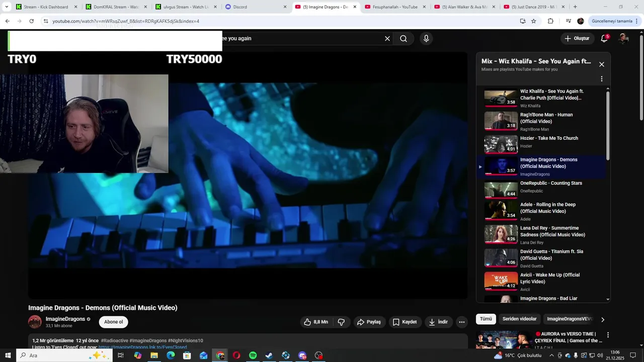The image size is (644, 362).
Task: Open menu for AURORA vs VERSO TIME video
Action: pyautogui.click(x=608, y=335)
